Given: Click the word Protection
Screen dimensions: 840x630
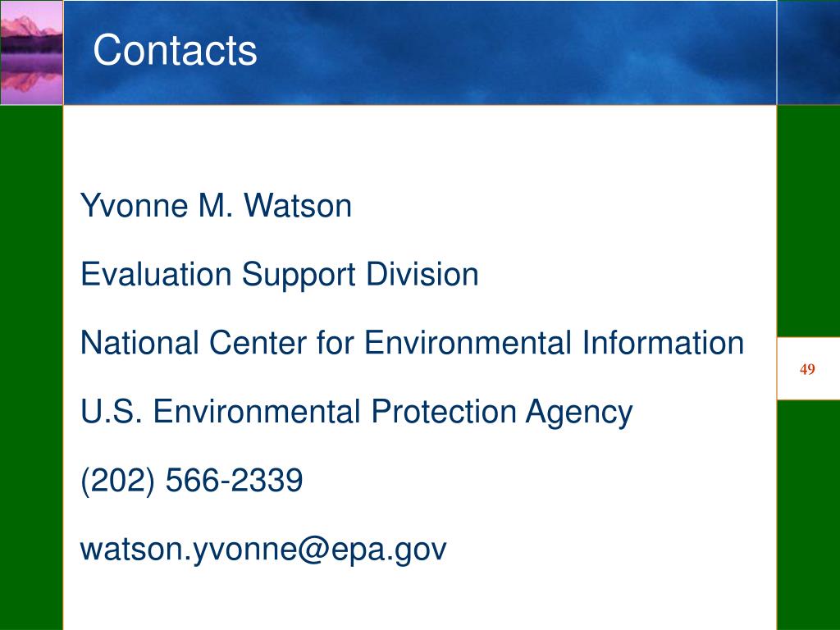Looking at the screenshot, I should (x=444, y=412).
